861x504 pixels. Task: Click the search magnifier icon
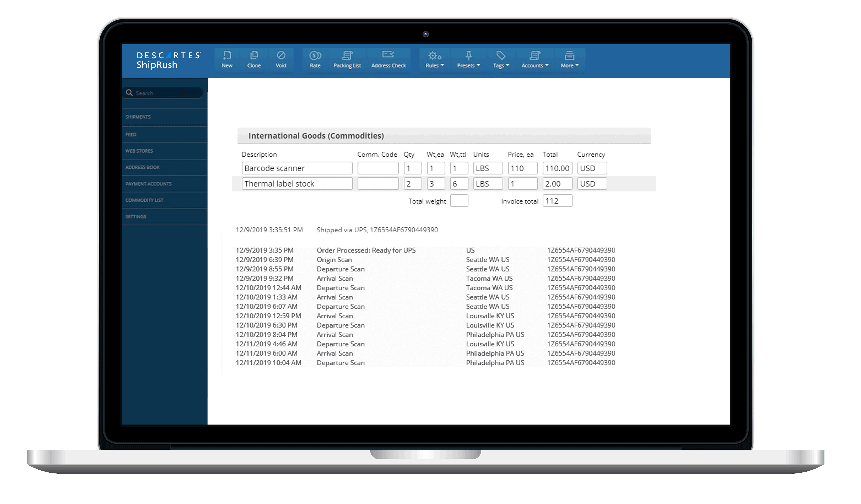(129, 93)
